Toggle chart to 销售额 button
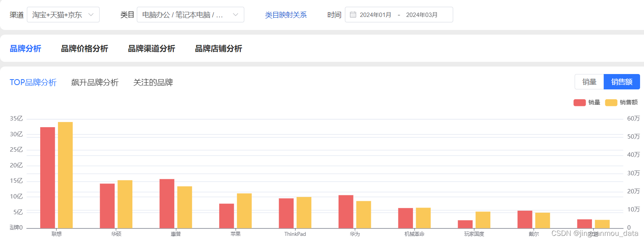 [x=622, y=82]
